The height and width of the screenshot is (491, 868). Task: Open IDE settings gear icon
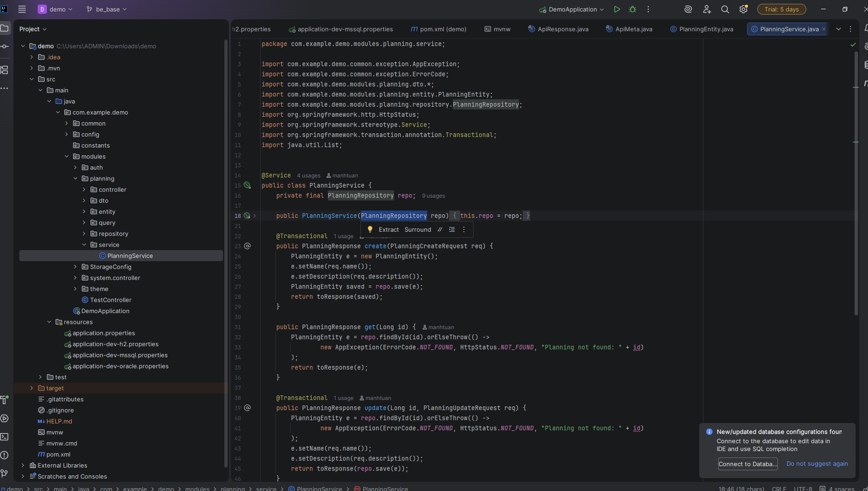[x=743, y=9]
